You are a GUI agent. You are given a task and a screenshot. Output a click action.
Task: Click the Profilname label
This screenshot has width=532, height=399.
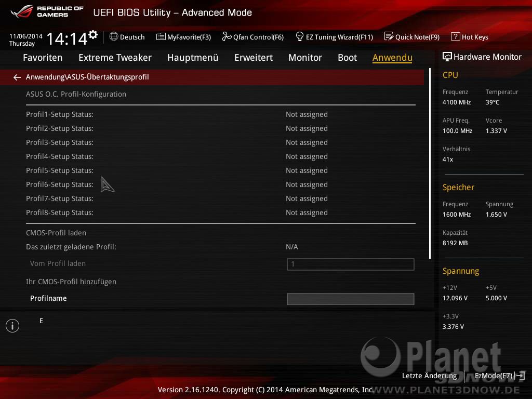coord(48,298)
